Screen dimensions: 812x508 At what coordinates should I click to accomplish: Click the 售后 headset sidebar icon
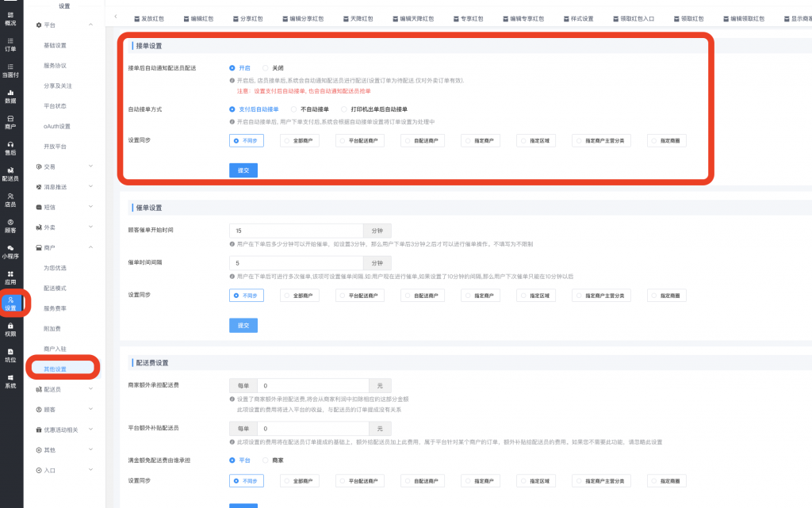10,148
